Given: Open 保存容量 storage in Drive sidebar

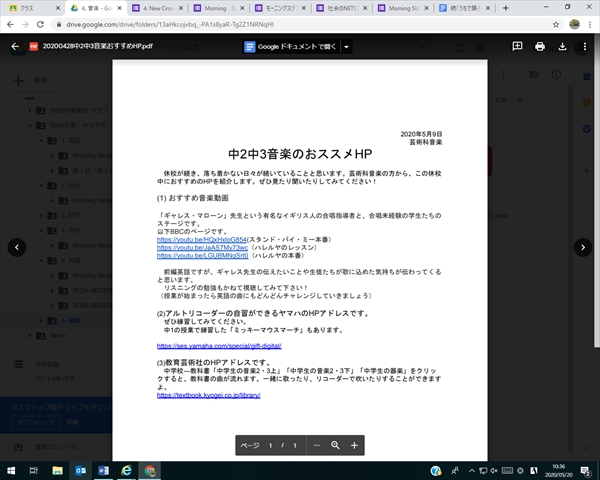Looking at the screenshot, I should click(x=47, y=364).
